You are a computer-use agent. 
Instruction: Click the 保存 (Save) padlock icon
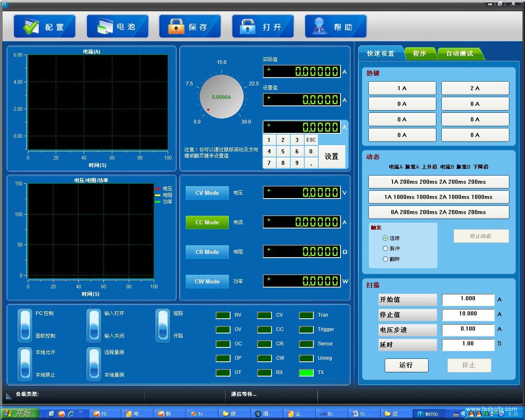pos(176,27)
